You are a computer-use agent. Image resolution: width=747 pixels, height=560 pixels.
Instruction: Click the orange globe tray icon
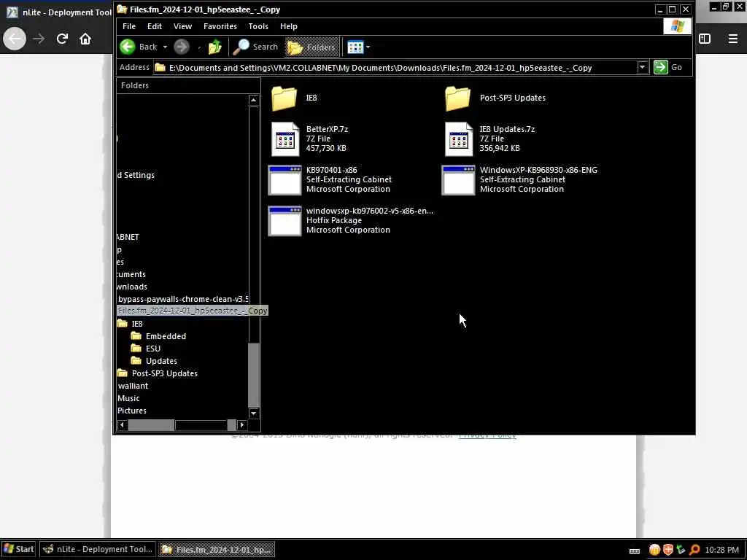(654, 550)
